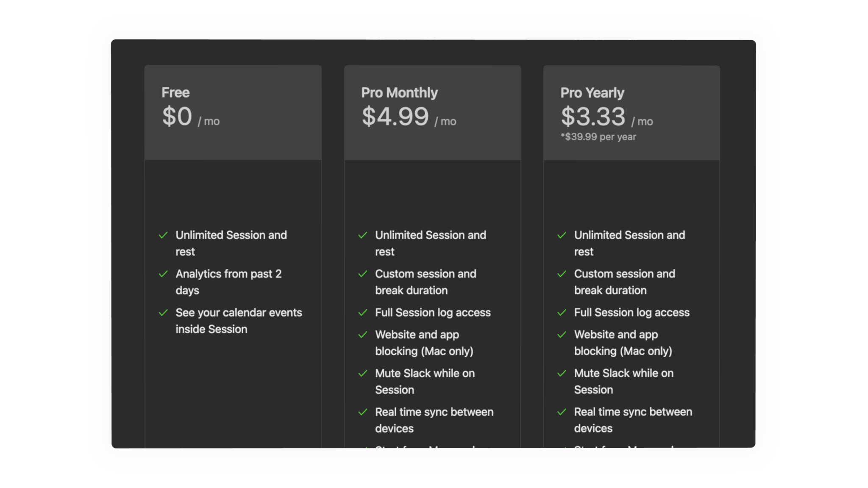Toggle Analytics from past 2 days feature
Image resolution: width=868 pixels, height=488 pixels.
(162, 273)
